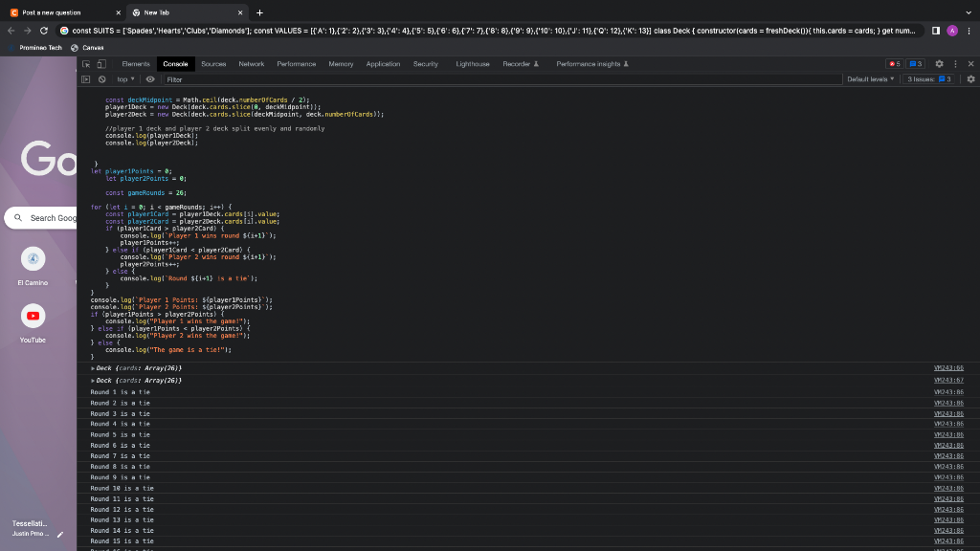The height and width of the screenshot is (551, 980).
Task: Open the Recorder tab
Action: 521,64
